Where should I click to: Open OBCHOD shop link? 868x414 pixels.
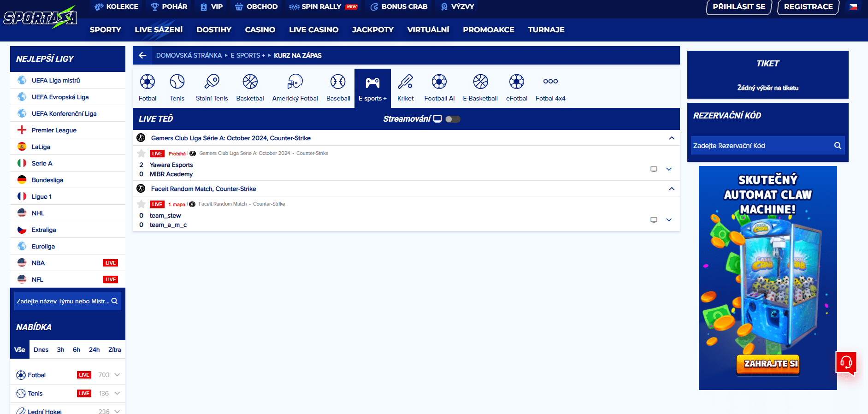point(256,6)
